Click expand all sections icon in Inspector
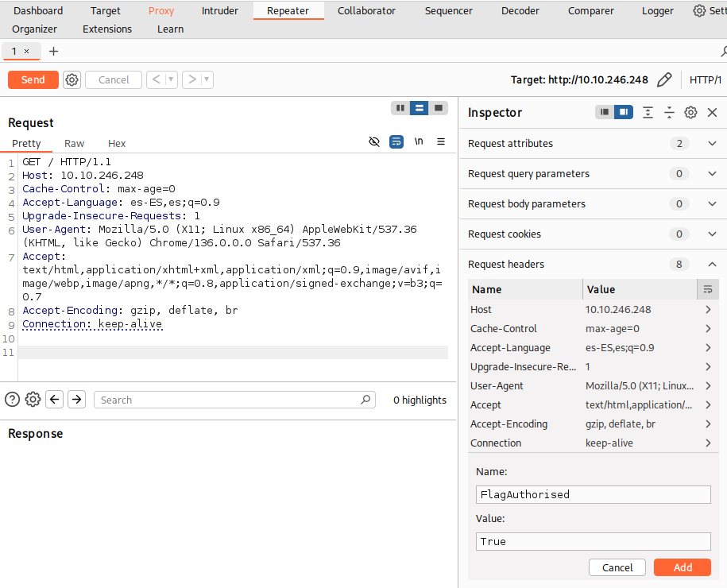This screenshot has height=588, width=727. [648, 112]
